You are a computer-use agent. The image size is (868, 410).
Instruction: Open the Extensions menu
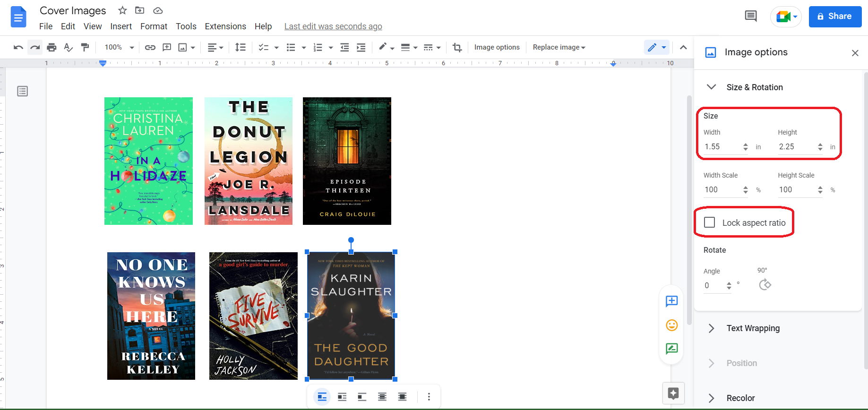point(225,26)
